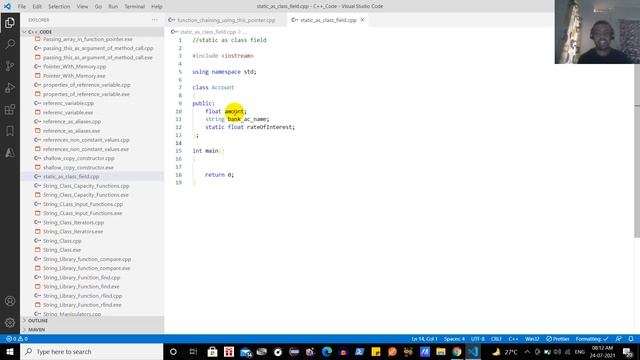Open Cortana circle icon on taskbar
Image resolution: width=640 pixels, height=360 pixels.
click(173, 351)
